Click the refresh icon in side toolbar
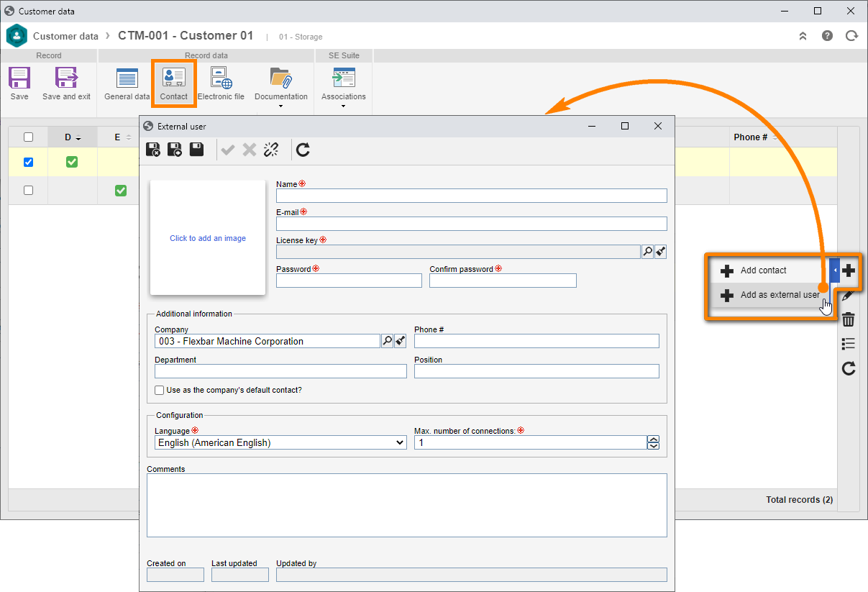Viewport: 868px width, 592px height. click(x=849, y=368)
